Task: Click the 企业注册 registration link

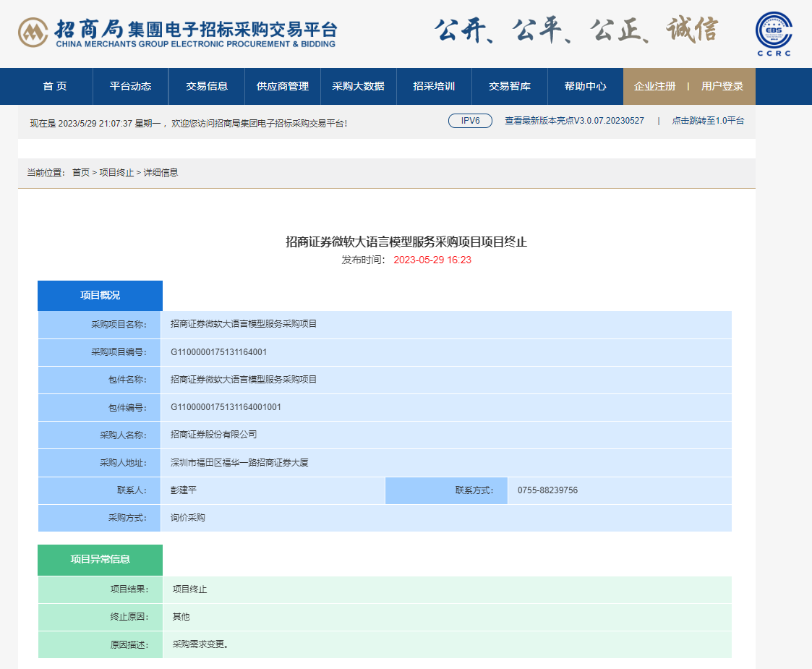Action: 654,86
